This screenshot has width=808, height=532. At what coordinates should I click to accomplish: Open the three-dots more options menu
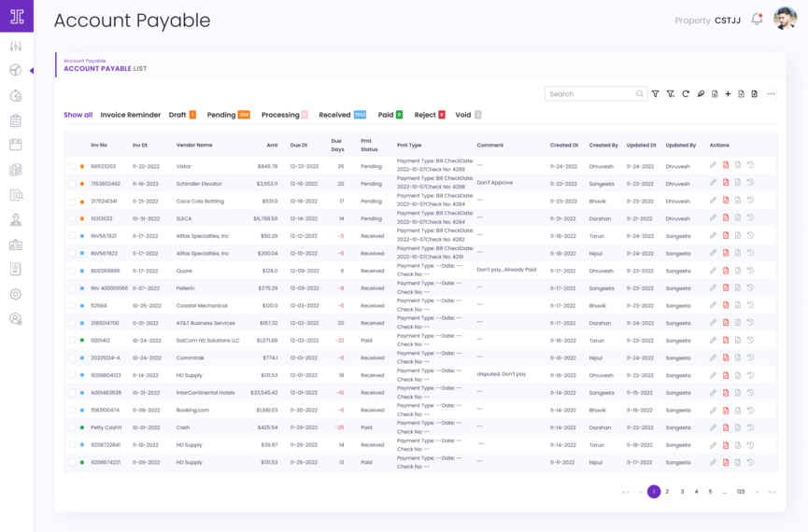click(771, 94)
